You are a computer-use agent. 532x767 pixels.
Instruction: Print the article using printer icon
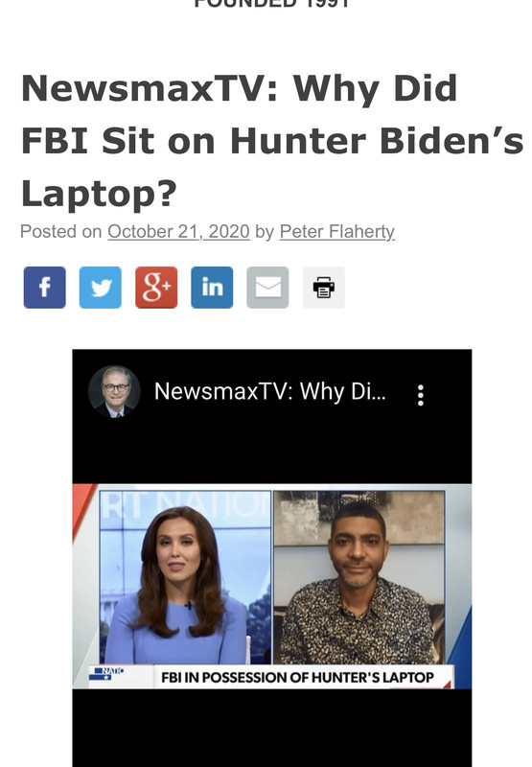pos(324,287)
